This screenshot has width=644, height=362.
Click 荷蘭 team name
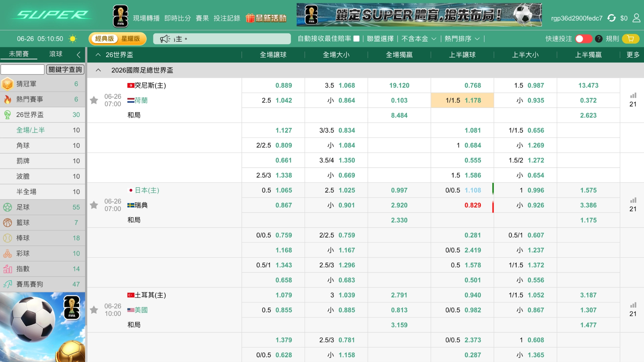(141, 100)
